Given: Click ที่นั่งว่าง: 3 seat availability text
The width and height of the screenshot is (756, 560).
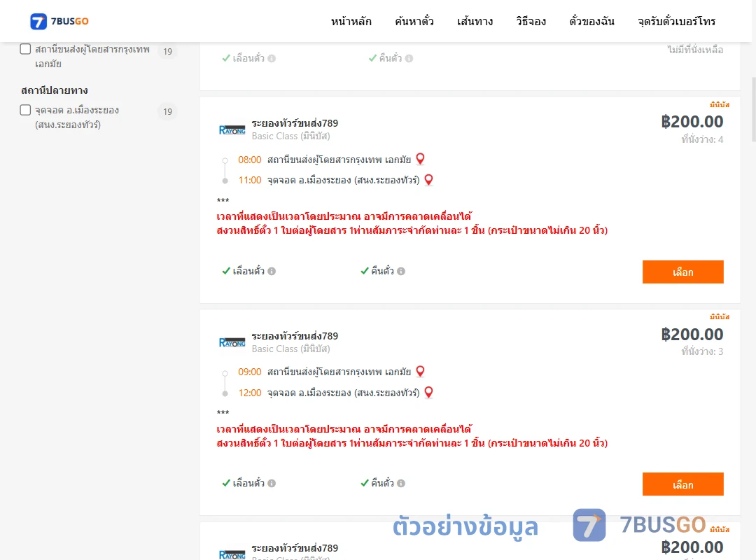Looking at the screenshot, I should tap(702, 351).
